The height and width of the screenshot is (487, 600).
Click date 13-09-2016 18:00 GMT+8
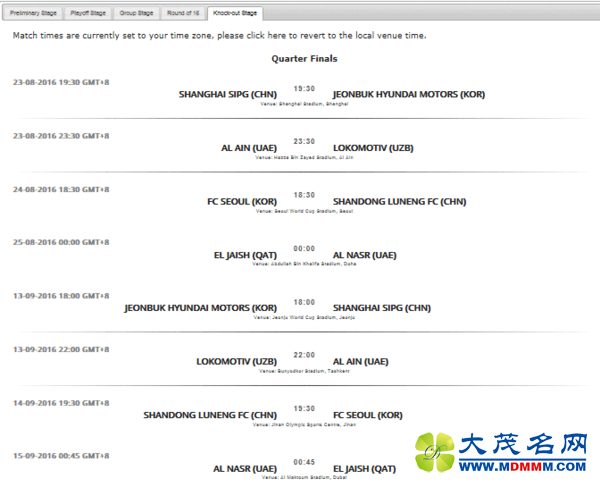[61, 296]
